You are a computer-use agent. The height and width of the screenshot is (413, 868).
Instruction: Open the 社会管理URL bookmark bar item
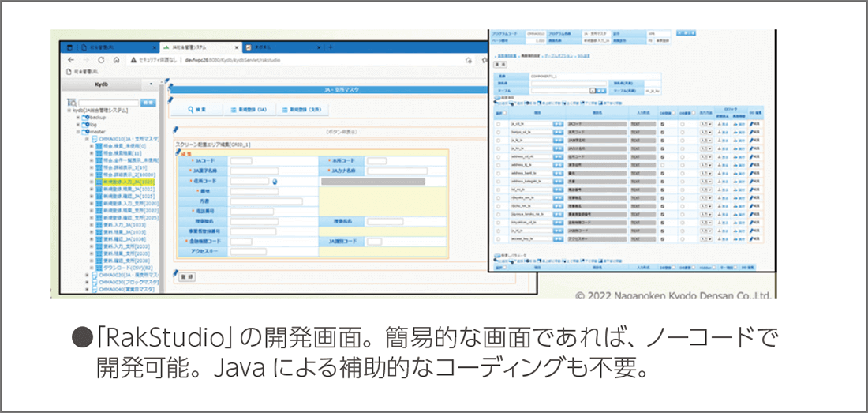coord(82,73)
